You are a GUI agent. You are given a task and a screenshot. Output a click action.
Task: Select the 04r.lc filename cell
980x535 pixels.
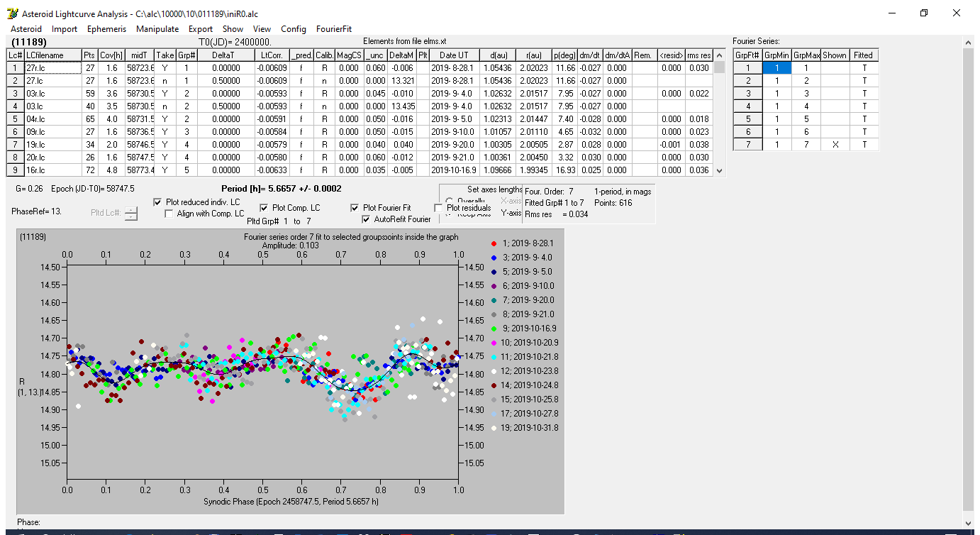(52, 119)
